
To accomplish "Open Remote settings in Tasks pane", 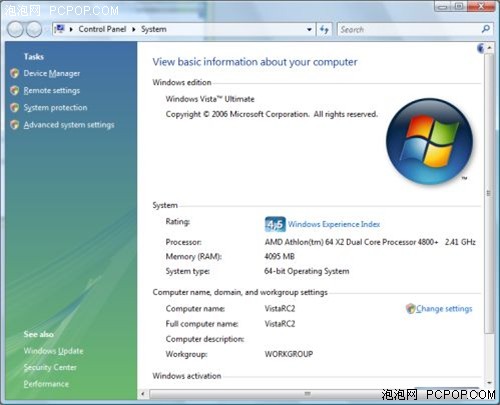I will click(52, 90).
